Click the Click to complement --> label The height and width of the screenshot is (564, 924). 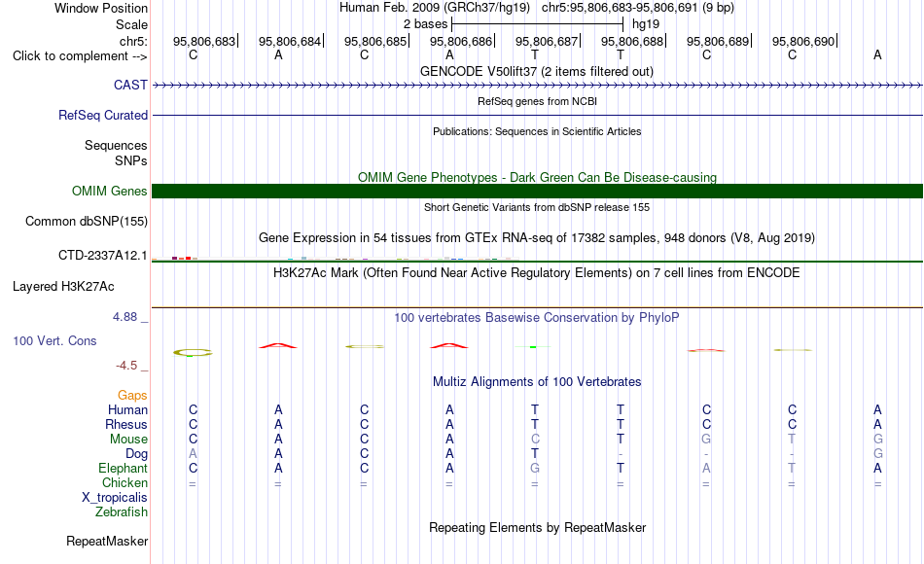pyautogui.click(x=80, y=56)
